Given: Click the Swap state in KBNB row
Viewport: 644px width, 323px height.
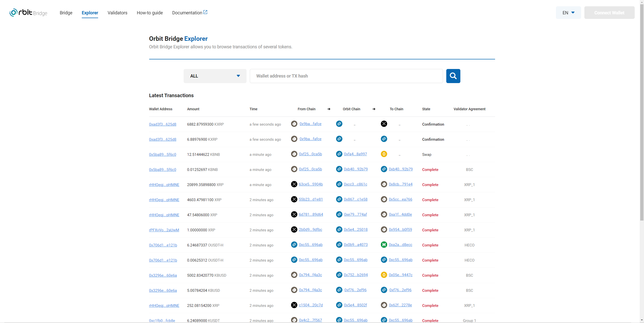Looking at the screenshot, I should pos(427,155).
